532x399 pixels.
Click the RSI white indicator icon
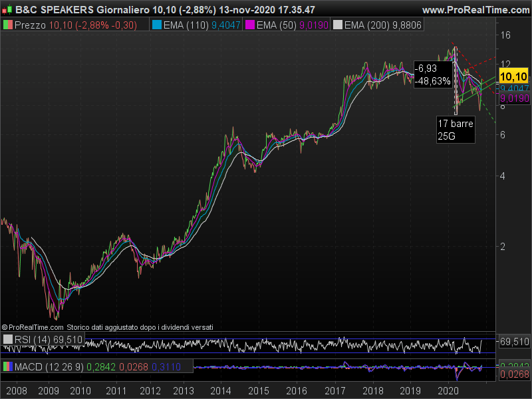pyautogui.click(x=7, y=340)
